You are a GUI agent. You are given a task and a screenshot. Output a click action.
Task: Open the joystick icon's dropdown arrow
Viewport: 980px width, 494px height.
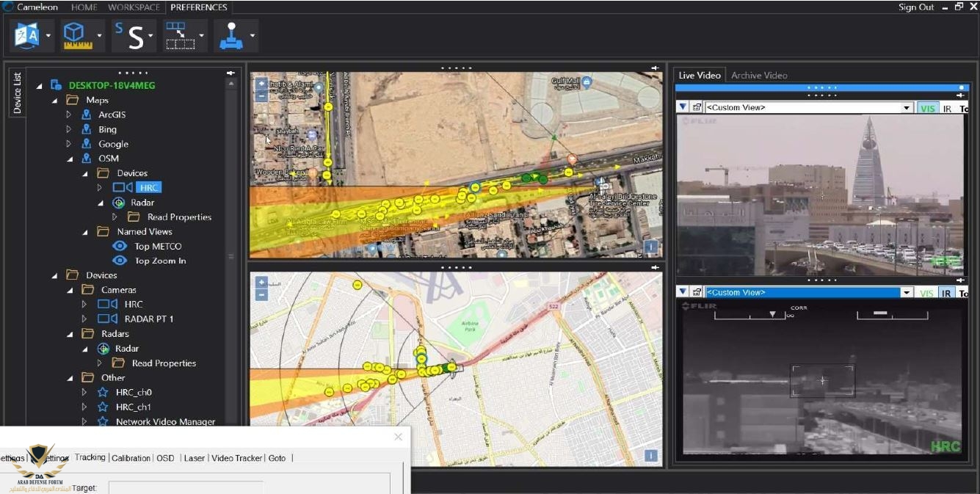(x=253, y=35)
